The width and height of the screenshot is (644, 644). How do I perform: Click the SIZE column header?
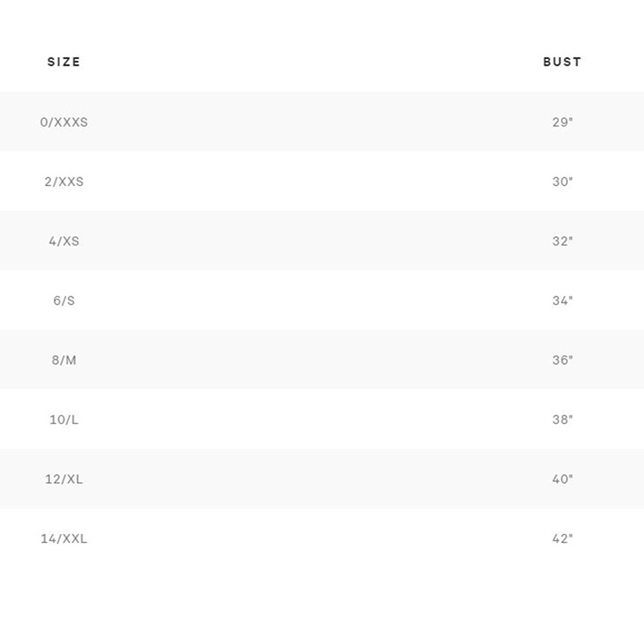(64, 62)
